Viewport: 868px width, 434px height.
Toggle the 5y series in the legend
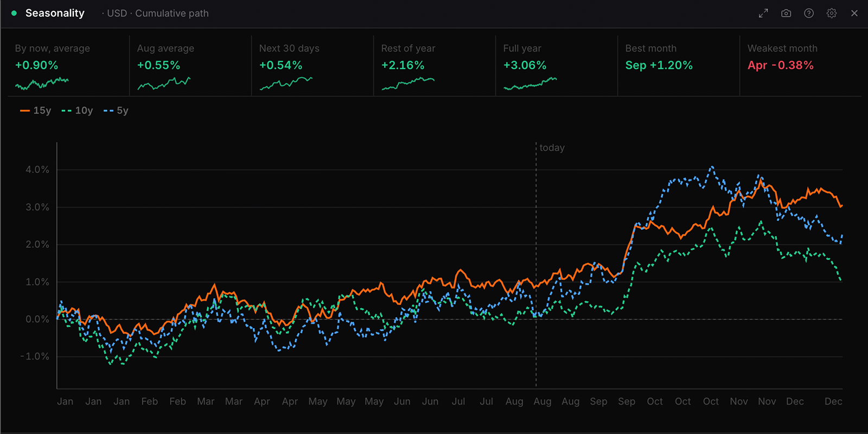pyautogui.click(x=116, y=111)
